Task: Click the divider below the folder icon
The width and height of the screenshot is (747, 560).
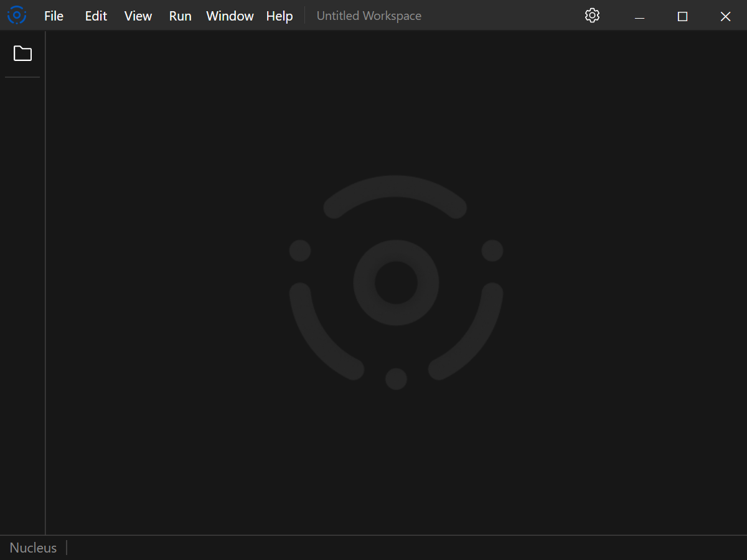Action: (22, 78)
